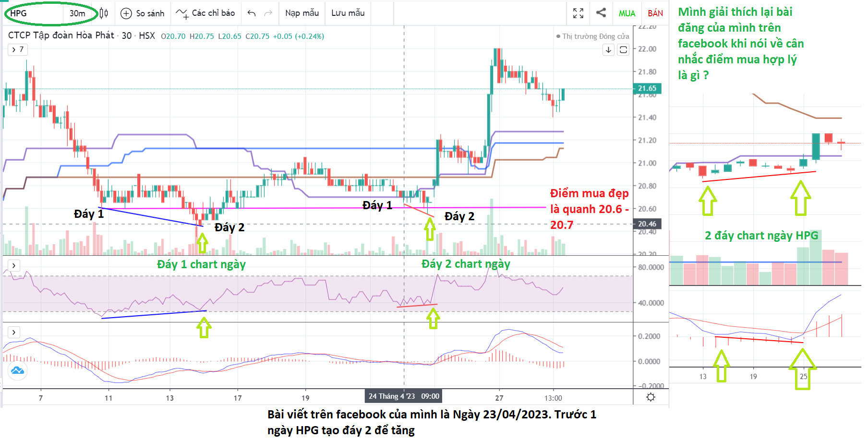Open Các chỉ báo indicators menu

[205, 13]
